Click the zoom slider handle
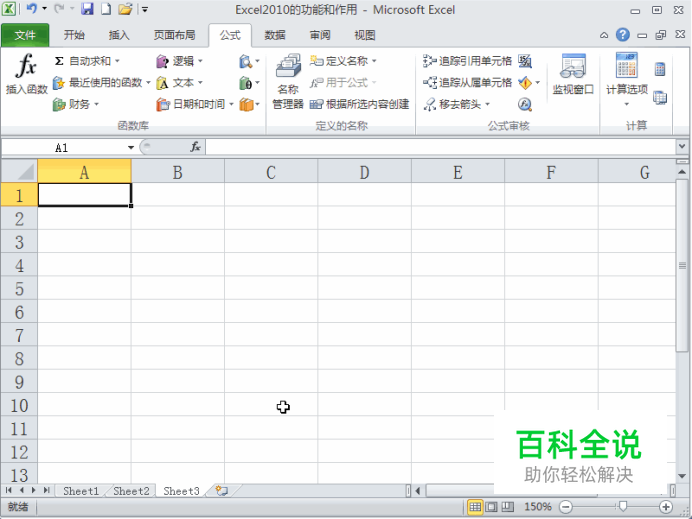The image size is (692, 519). (x=623, y=506)
